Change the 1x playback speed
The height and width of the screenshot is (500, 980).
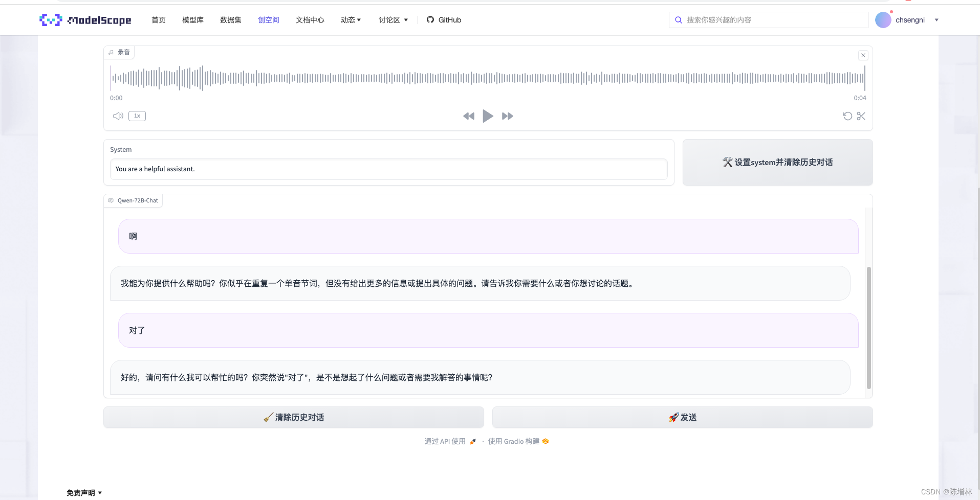point(137,116)
